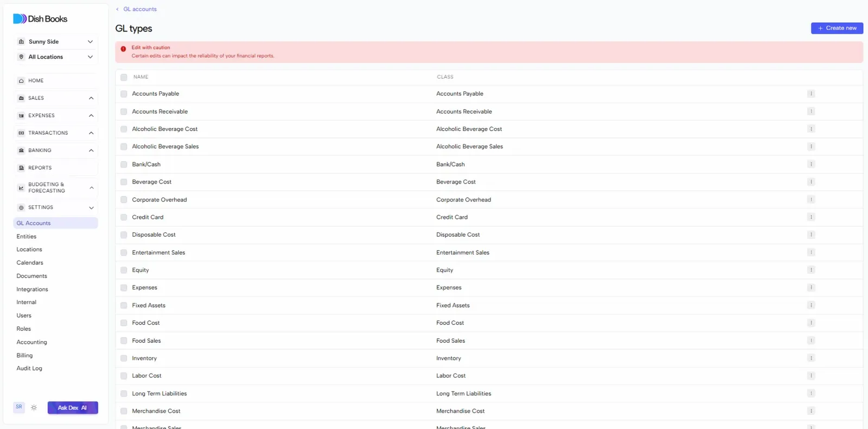Open row options for Bank/Cash
868x429 pixels.
[811, 165]
